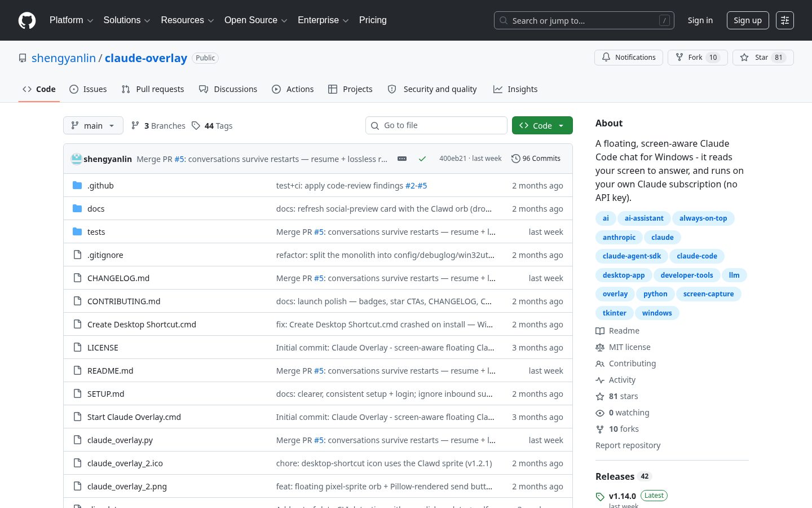Click the CHANGELOG.md file icon
812x508 pixels.
[x=77, y=278]
